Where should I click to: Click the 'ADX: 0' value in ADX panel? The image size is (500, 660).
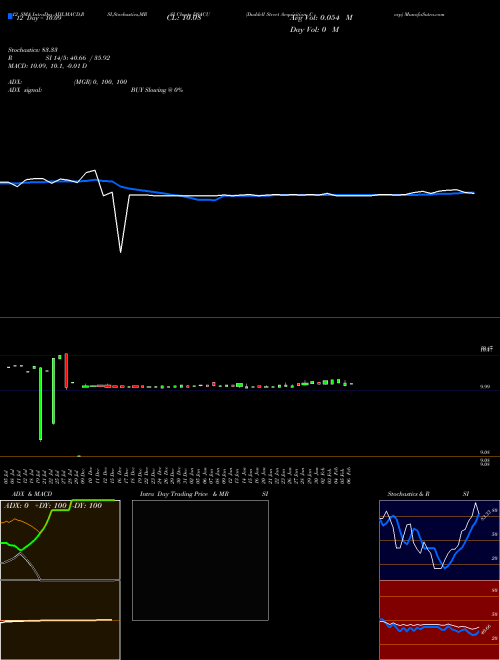coord(16,506)
